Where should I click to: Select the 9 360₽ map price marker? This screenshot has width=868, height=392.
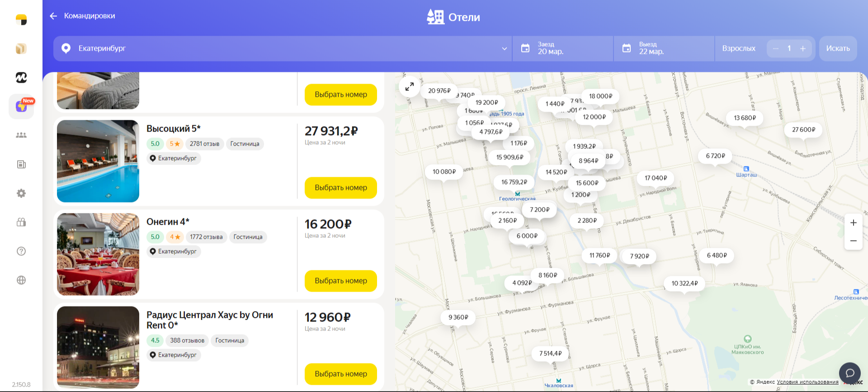458,317
